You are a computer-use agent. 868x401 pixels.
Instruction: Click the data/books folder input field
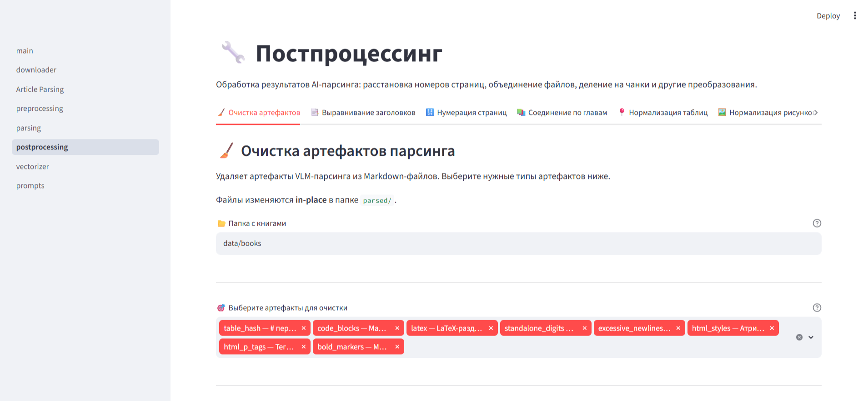[518, 243]
